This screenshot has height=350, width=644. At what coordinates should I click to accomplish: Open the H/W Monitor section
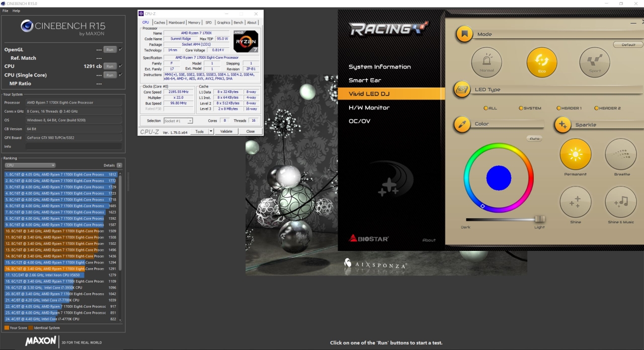369,108
